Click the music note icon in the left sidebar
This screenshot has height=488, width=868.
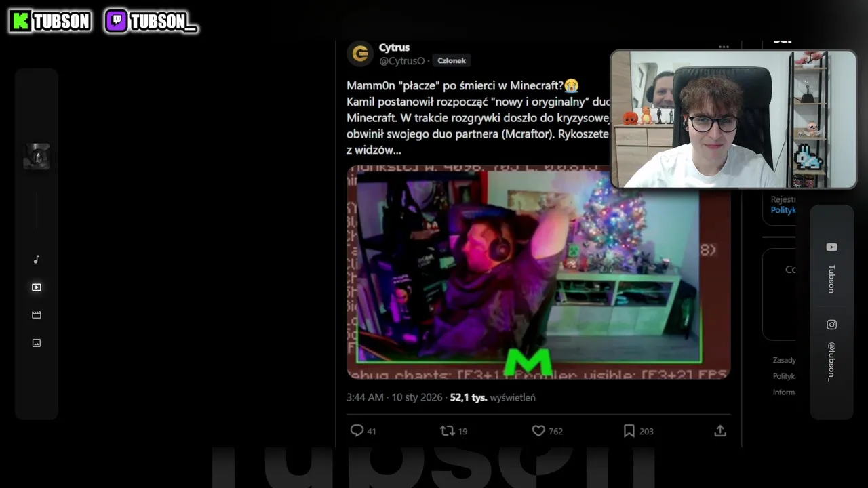tap(37, 259)
